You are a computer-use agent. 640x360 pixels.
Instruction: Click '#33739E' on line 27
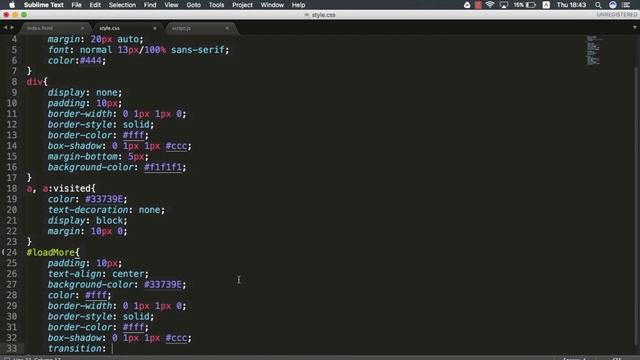(162, 284)
